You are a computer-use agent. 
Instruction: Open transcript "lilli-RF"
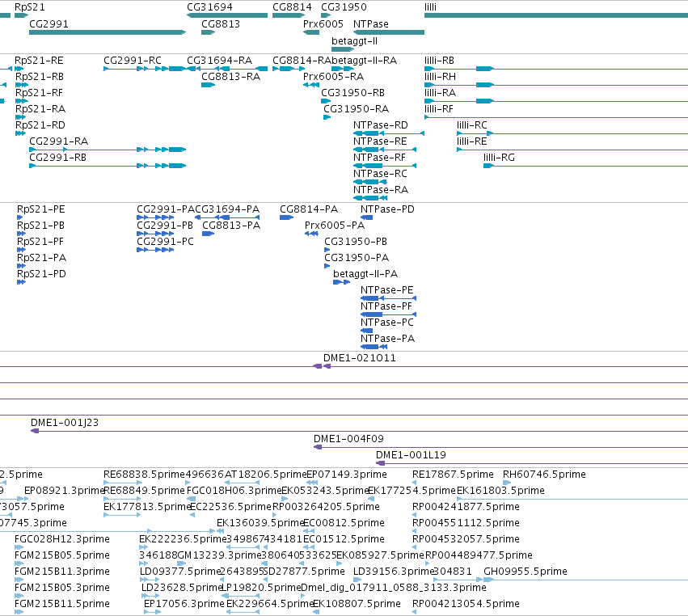[439, 109]
